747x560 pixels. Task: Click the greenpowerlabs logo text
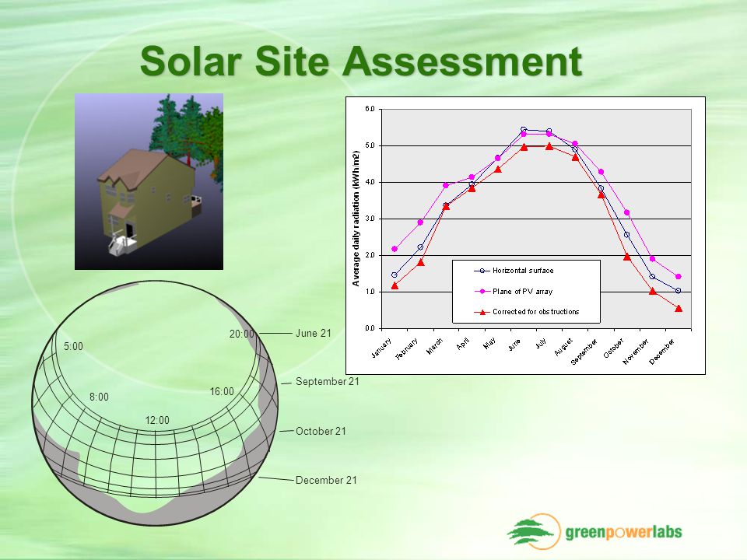pyautogui.click(x=623, y=532)
